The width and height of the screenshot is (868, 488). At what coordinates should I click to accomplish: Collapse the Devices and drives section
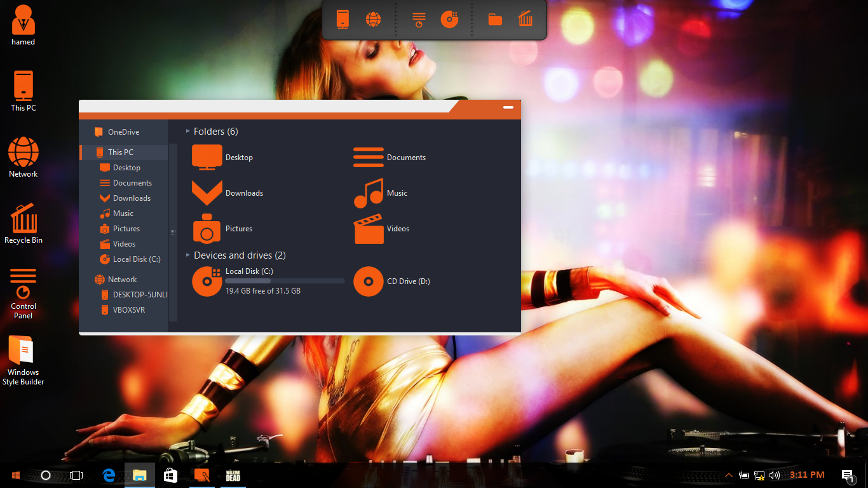pyautogui.click(x=188, y=255)
